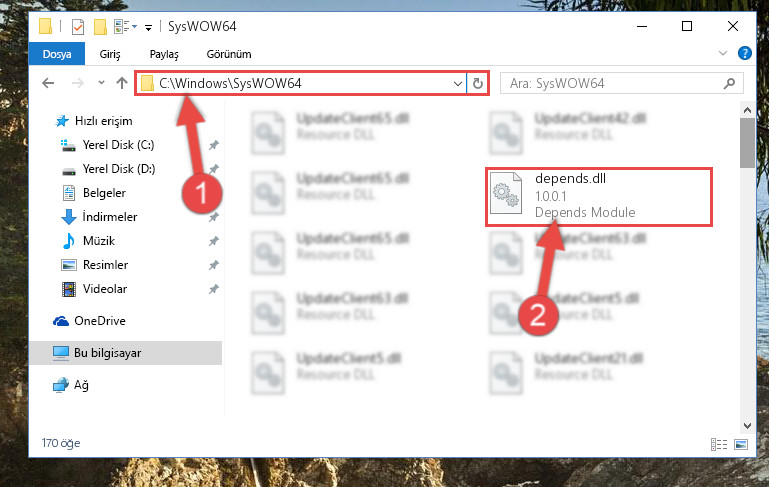
Task: Open Windows Explorer help icon
Action: coord(744,53)
